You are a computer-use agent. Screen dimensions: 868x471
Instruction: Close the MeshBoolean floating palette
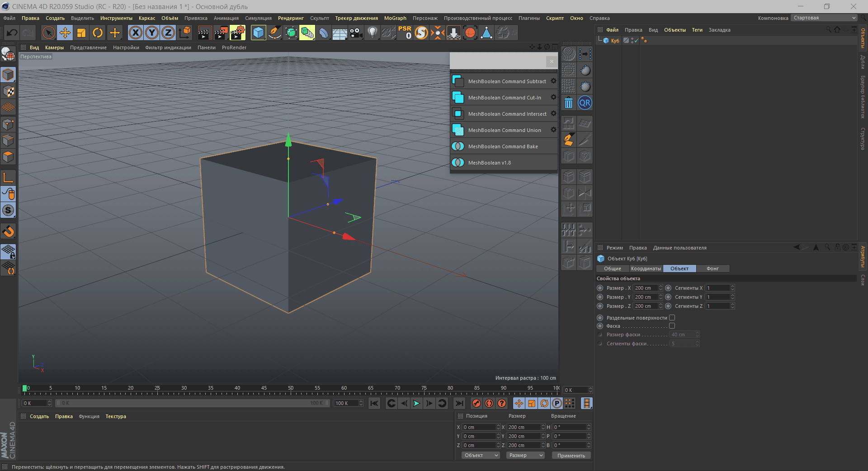pyautogui.click(x=552, y=61)
